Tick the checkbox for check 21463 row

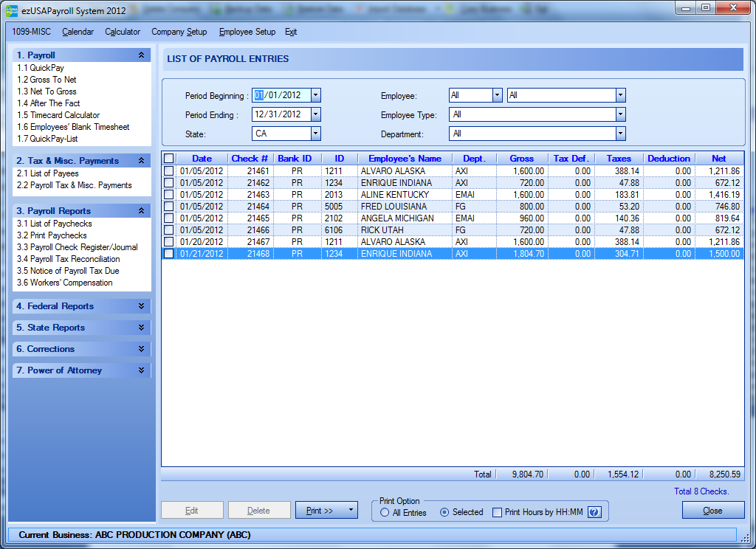(x=169, y=195)
